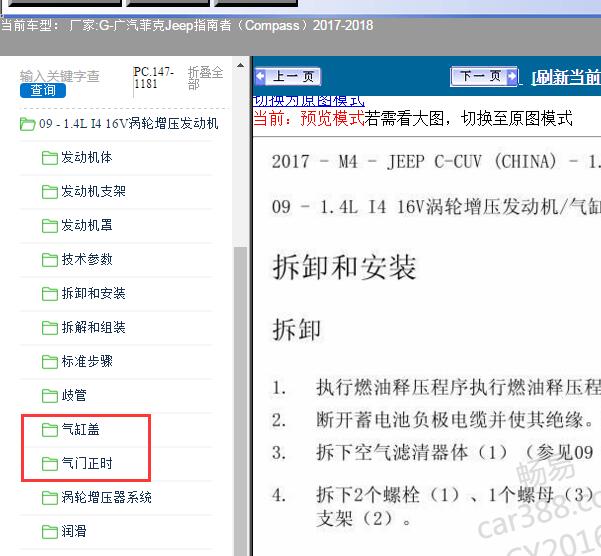Image resolution: width=601 pixels, height=556 pixels.
Task: Open the 歧管 folder
Action: click(x=74, y=395)
